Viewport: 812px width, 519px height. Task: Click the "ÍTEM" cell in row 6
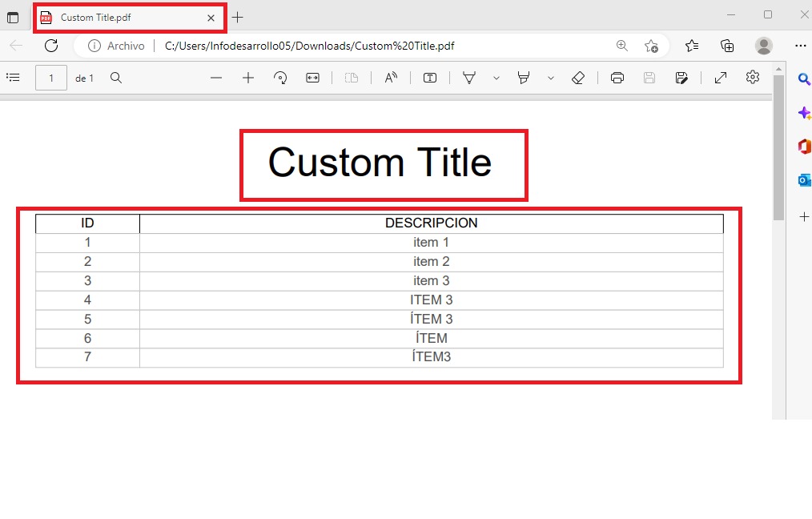(432, 338)
